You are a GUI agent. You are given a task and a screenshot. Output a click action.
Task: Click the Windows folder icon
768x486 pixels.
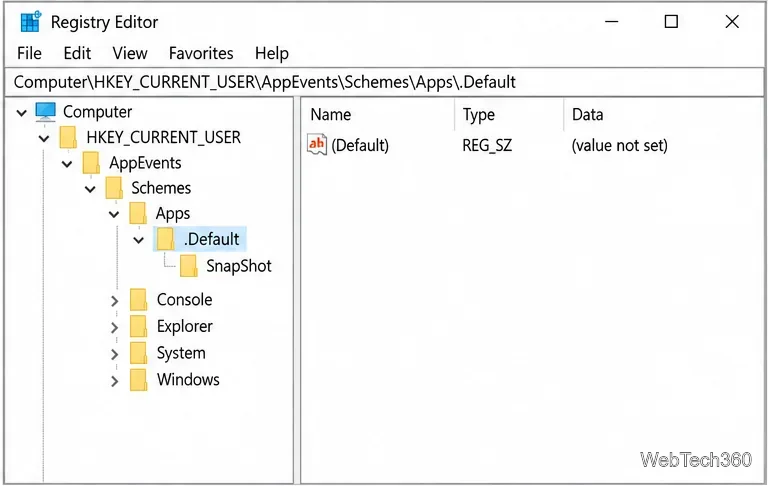coord(139,380)
